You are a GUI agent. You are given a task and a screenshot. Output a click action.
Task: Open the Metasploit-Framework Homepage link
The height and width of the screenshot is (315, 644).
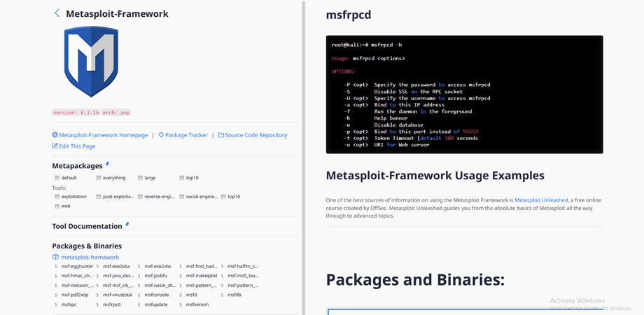point(104,134)
